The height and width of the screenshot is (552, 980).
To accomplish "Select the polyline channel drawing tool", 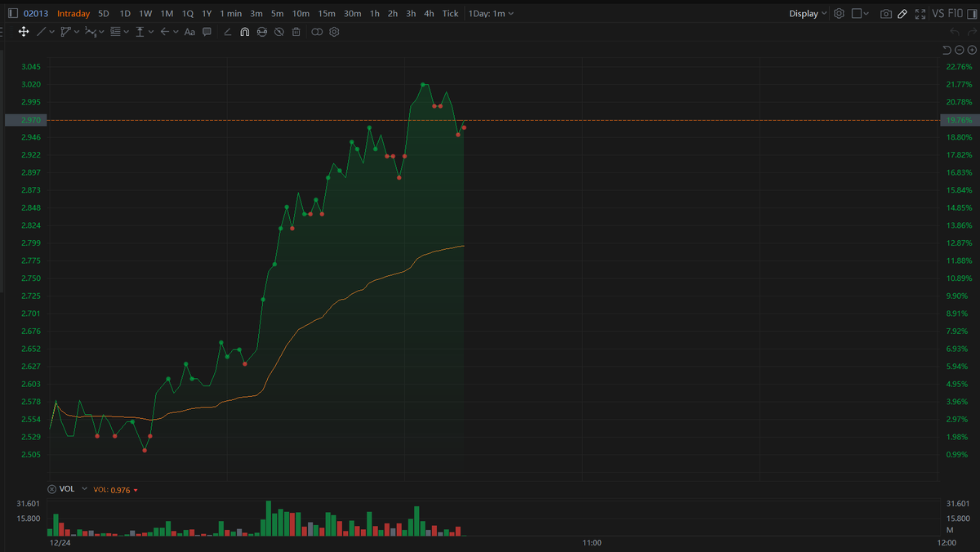I will click(65, 32).
